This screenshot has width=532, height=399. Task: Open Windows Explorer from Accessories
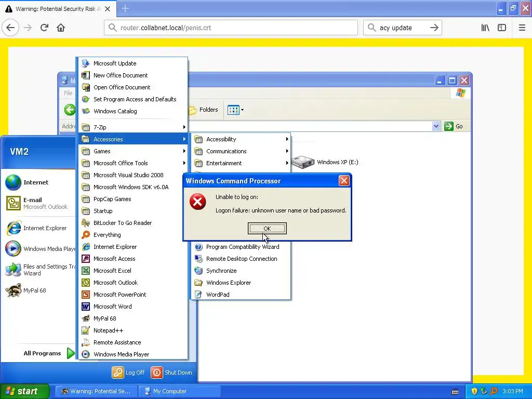[x=241, y=283]
